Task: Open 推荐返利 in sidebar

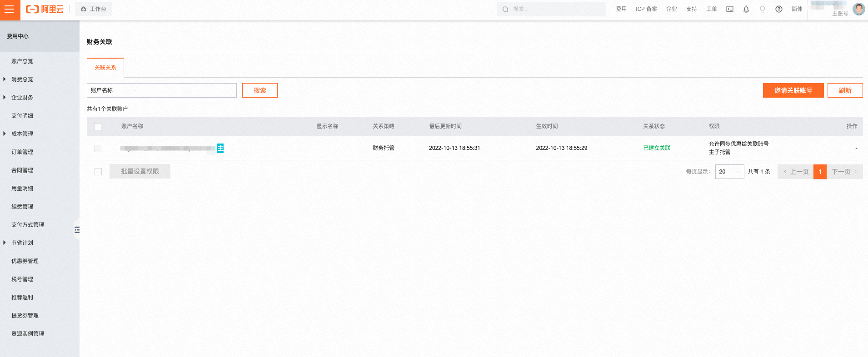Action: [22, 297]
